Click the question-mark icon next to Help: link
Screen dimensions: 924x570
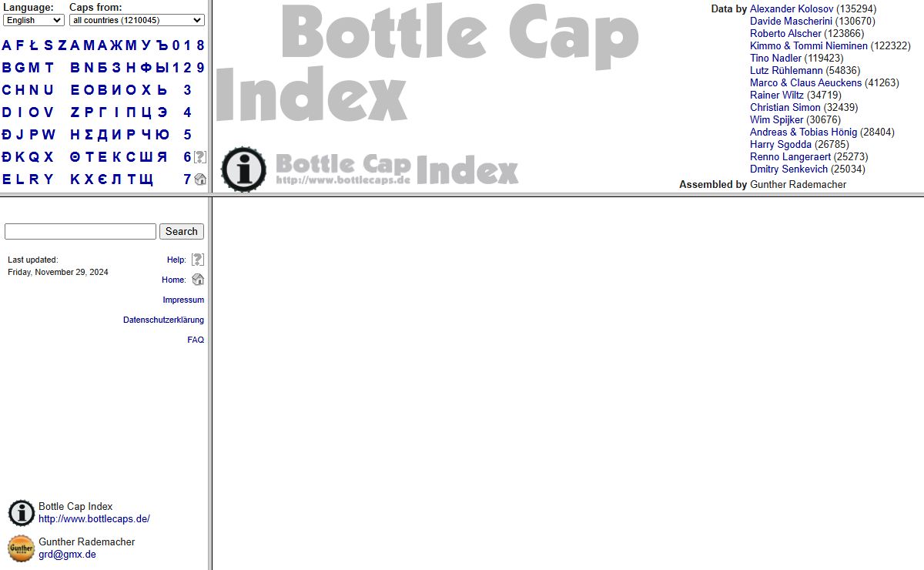coord(198,260)
